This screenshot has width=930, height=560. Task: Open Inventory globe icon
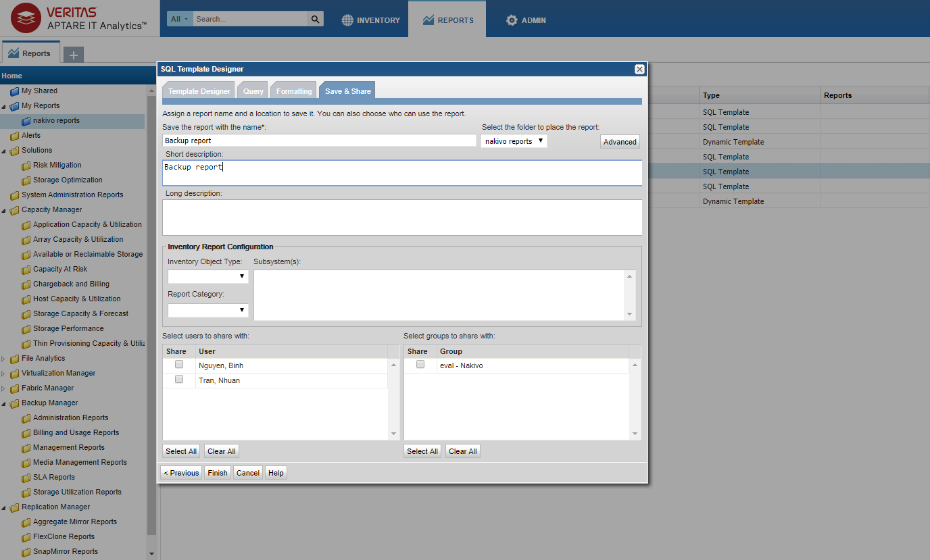[347, 20]
